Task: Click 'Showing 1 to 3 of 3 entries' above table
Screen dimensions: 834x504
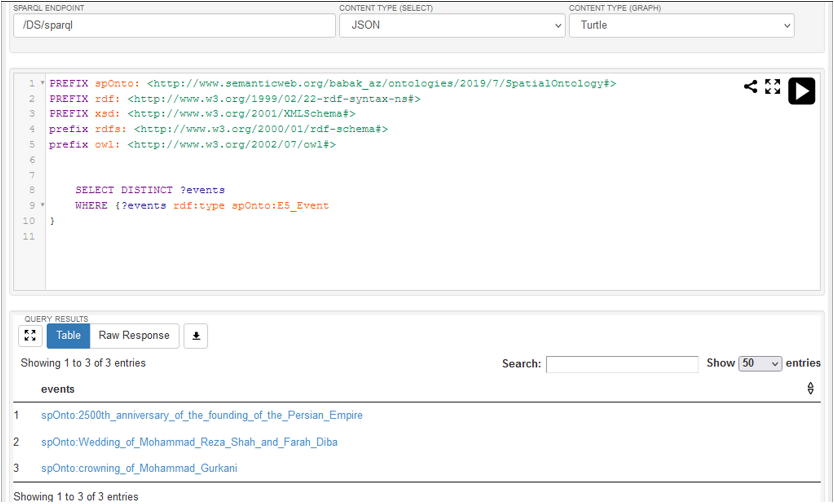Action: (83, 363)
